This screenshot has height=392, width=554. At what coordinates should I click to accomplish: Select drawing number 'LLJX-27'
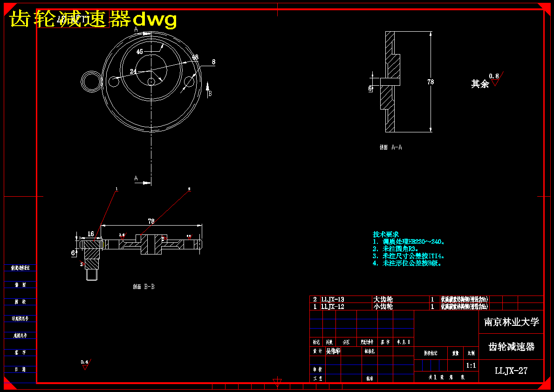[x=511, y=371]
